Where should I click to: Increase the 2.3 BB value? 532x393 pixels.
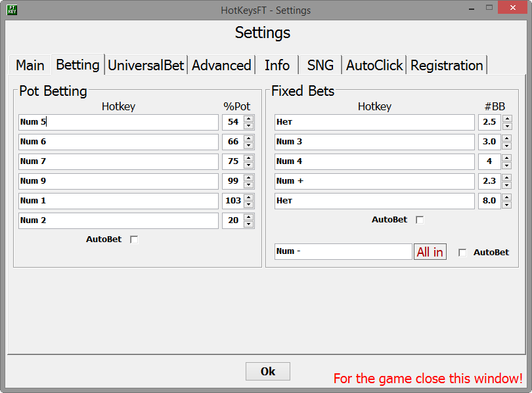(x=507, y=178)
